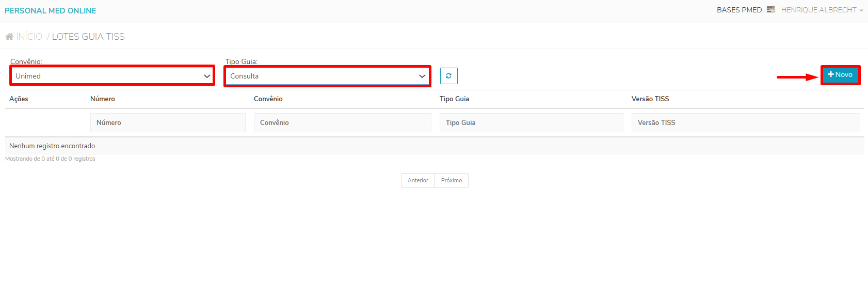Image resolution: width=868 pixels, height=297 pixels.
Task: Focus the Número filter field
Action: click(168, 122)
